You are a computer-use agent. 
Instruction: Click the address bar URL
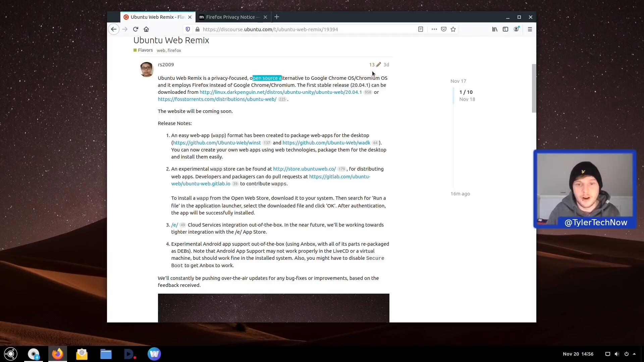270,29
